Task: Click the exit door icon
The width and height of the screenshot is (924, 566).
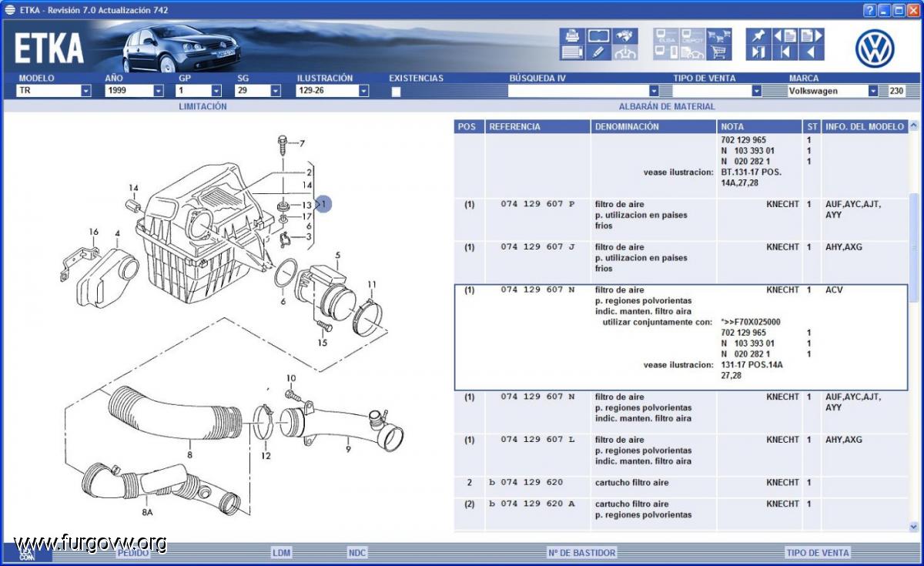Action: click(759, 52)
